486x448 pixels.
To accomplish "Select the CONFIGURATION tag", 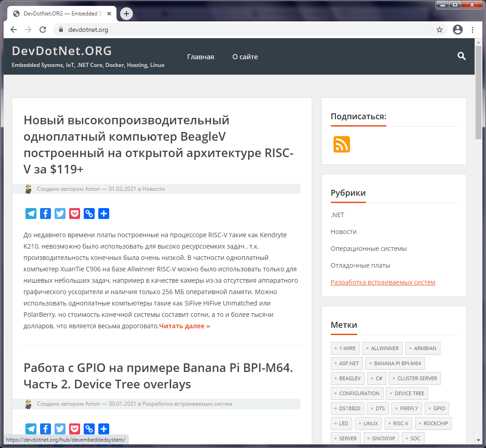I will coord(357,393).
